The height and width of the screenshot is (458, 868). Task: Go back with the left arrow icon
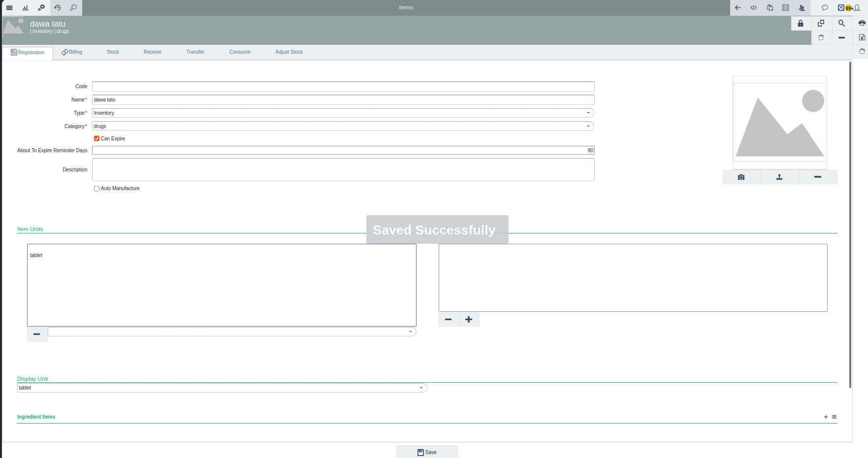click(738, 8)
